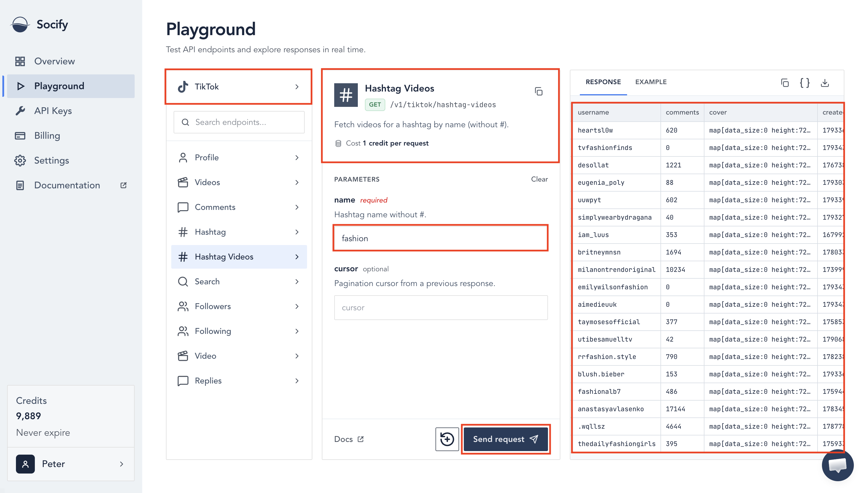The width and height of the screenshot is (868, 493).
Task: Download the response data
Action: tap(825, 83)
